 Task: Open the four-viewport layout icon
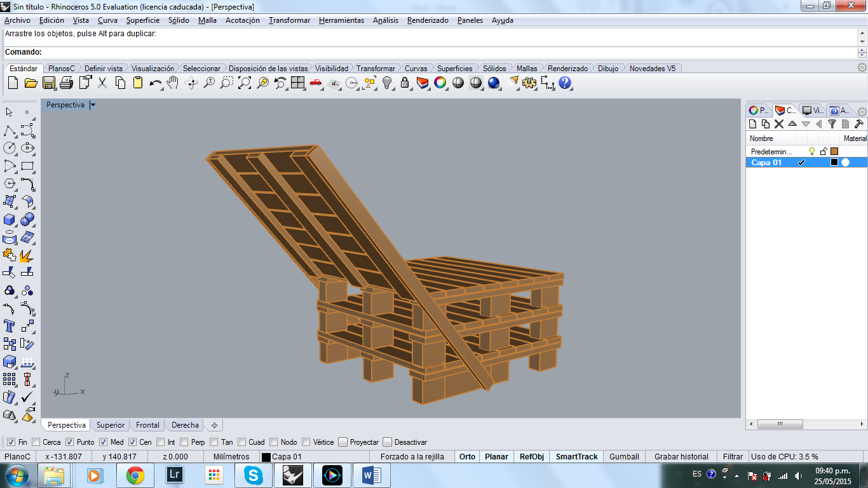click(298, 83)
